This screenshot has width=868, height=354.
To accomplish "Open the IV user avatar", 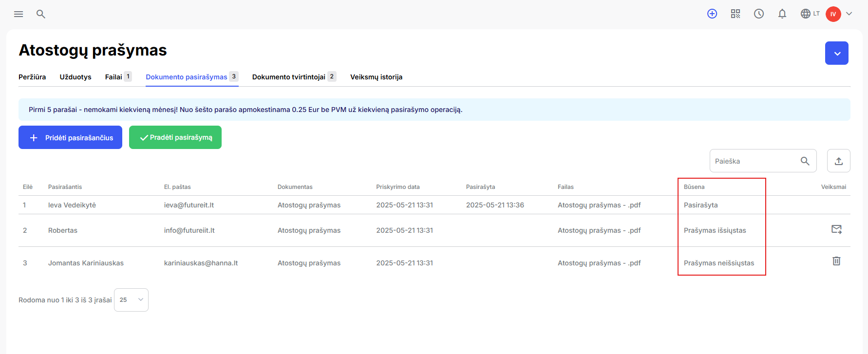I will [833, 14].
